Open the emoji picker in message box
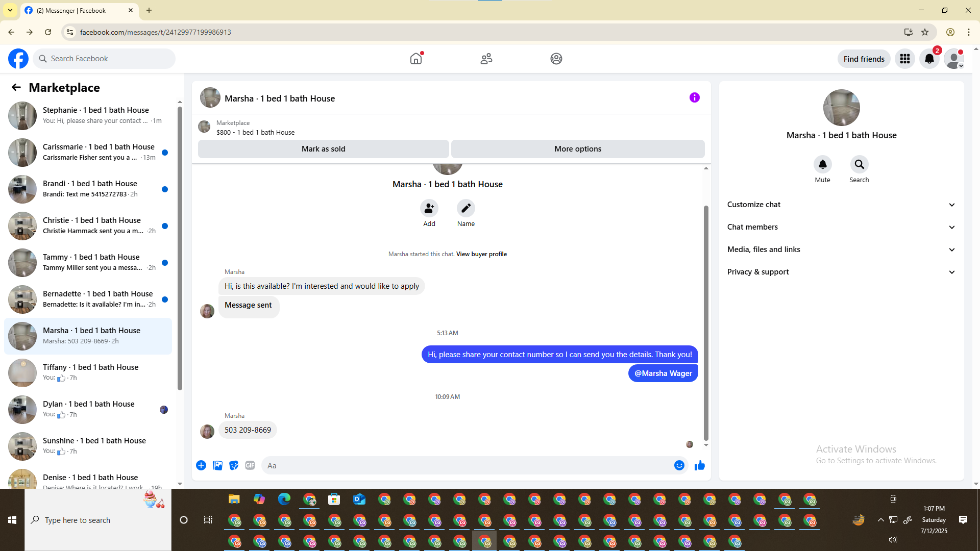The image size is (980, 551). point(679,465)
